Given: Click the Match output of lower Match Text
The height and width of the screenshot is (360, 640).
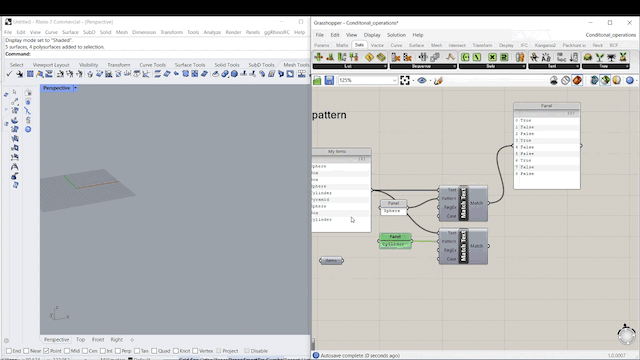Looking at the screenshot, I should (x=477, y=246).
